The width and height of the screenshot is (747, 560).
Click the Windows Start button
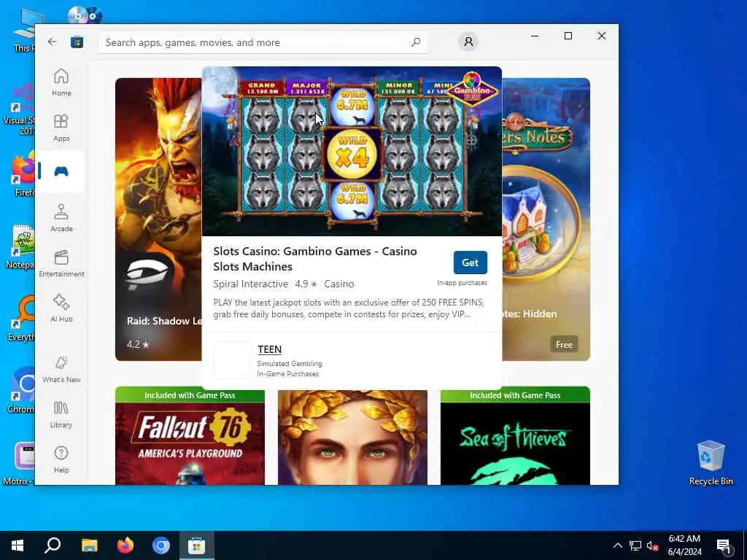(x=18, y=545)
